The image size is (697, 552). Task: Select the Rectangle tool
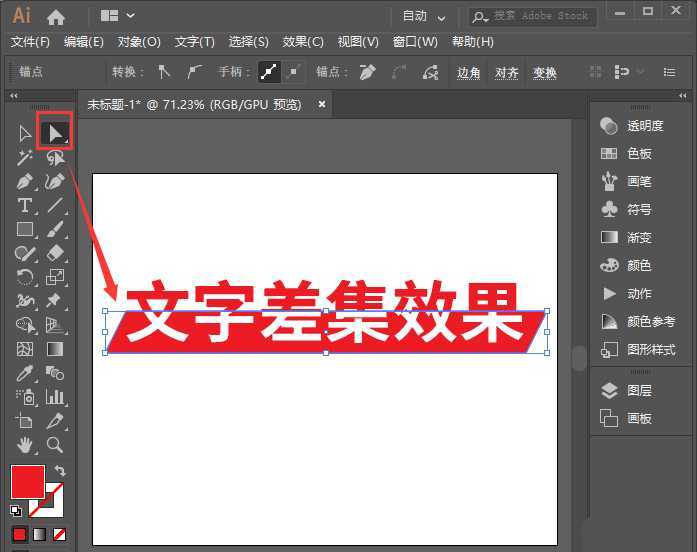pyautogui.click(x=25, y=229)
